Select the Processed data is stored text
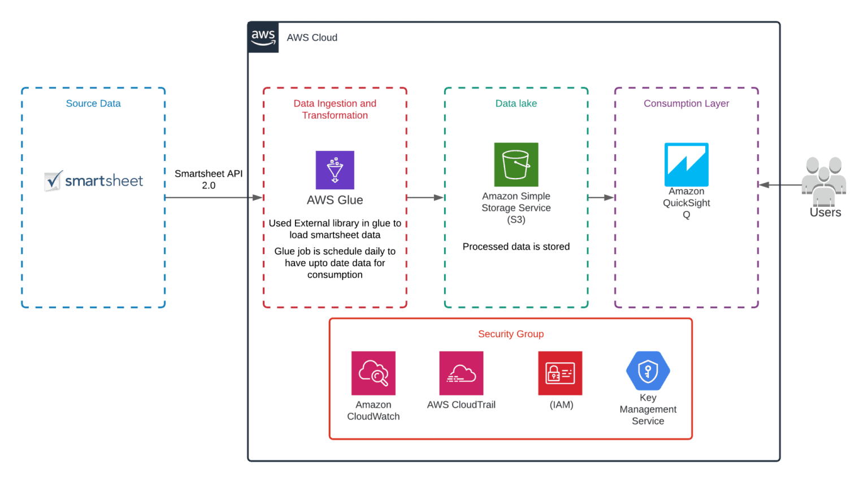The width and height of the screenshot is (868, 483). click(x=516, y=246)
